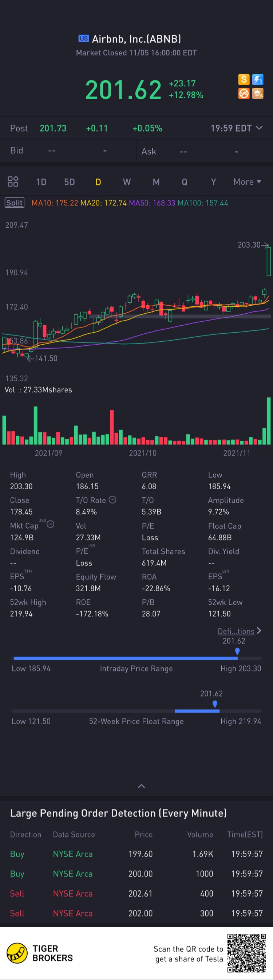273x980 pixels.
Task: Open the Mkt Cap currency info icon
Action: 51,524
